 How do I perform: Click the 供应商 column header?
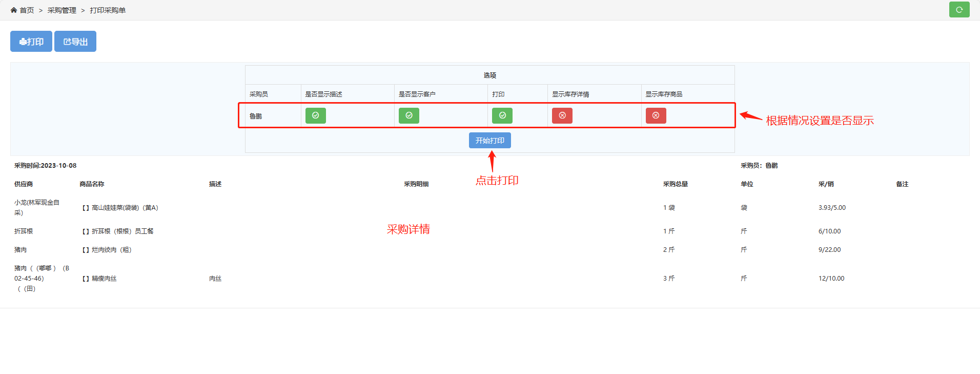point(24,184)
